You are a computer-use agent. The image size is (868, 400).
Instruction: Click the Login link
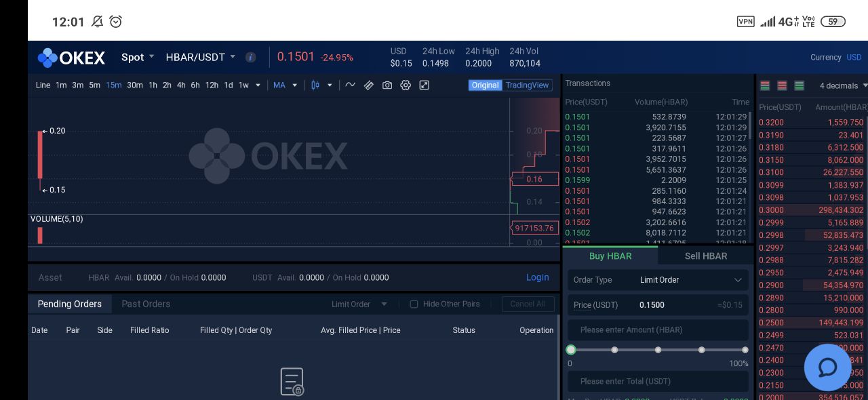(x=538, y=277)
